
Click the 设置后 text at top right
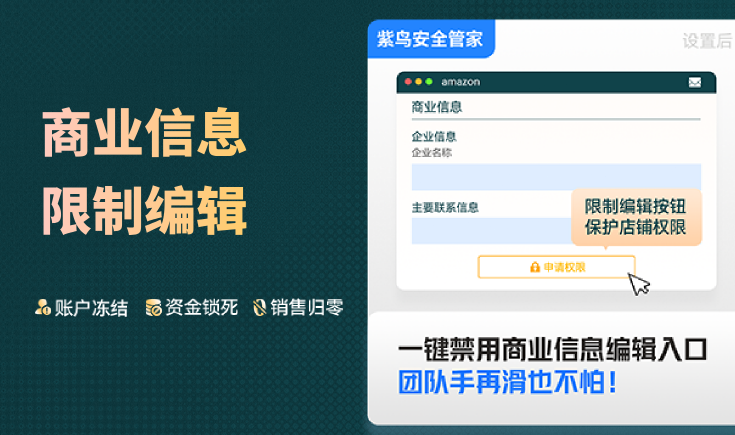point(707,41)
